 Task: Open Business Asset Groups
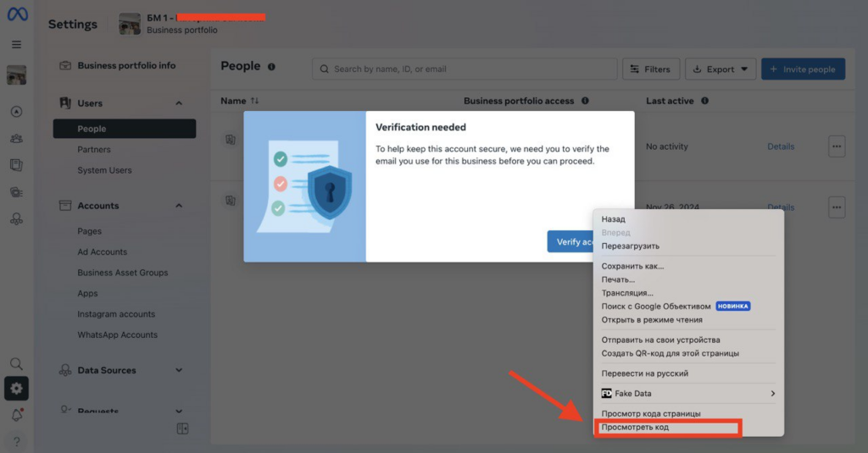click(122, 273)
